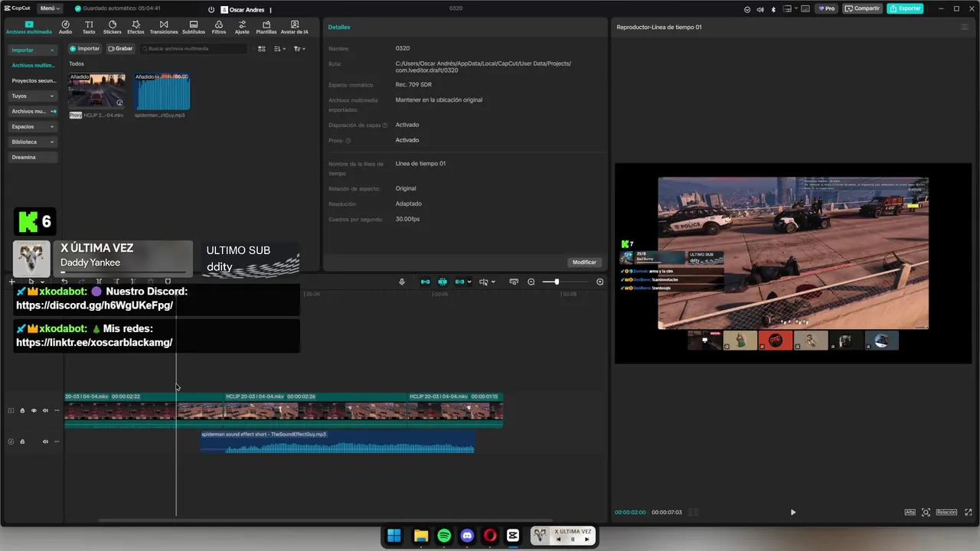This screenshot has width=980, height=551.
Task: Click the Compartir button
Action: (x=862, y=8)
